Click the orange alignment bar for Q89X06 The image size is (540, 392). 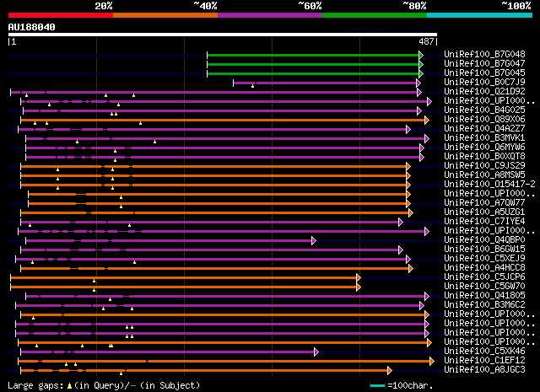pyautogui.click(x=223, y=120)
